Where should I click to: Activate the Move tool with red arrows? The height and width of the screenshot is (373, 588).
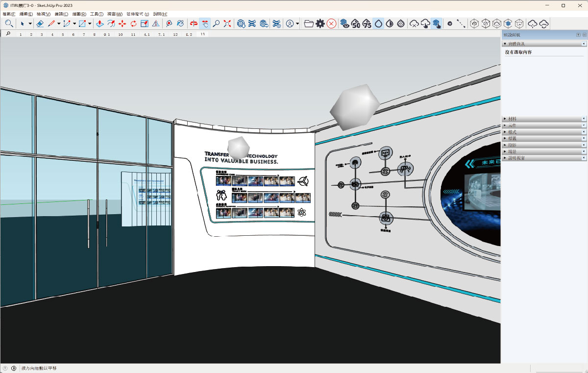coord(122,24)
